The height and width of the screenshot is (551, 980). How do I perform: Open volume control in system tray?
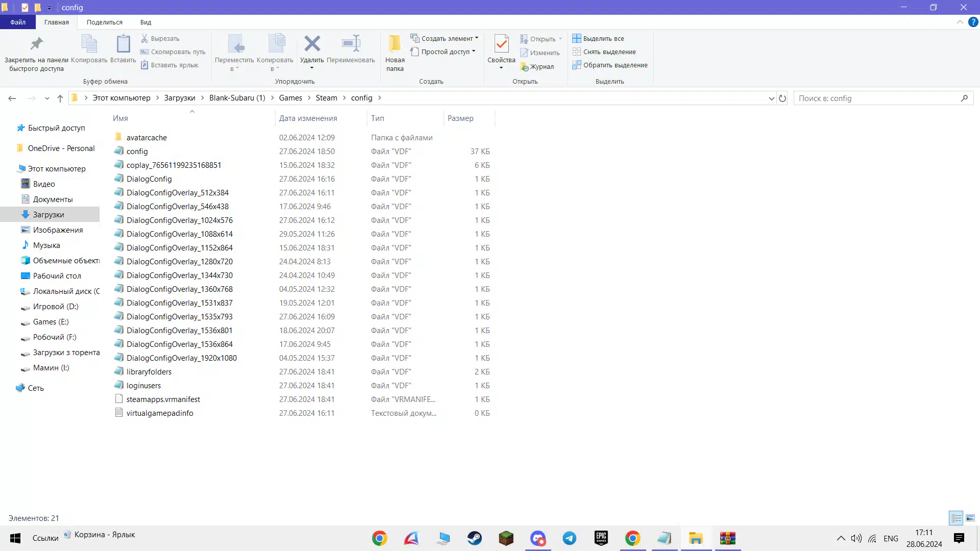click(856, 538)
